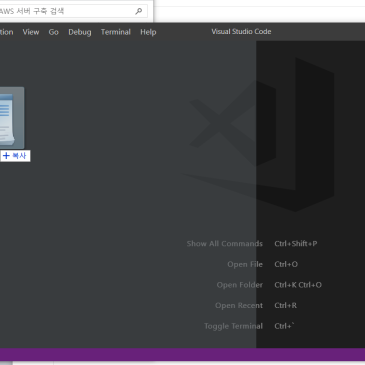Click the Ctrl+O shortcut text
Viewport: 365px width, 365px height.
coord(286,264)
